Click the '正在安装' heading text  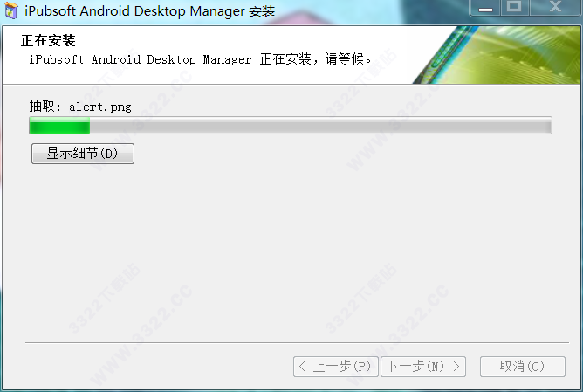point(48,40)
